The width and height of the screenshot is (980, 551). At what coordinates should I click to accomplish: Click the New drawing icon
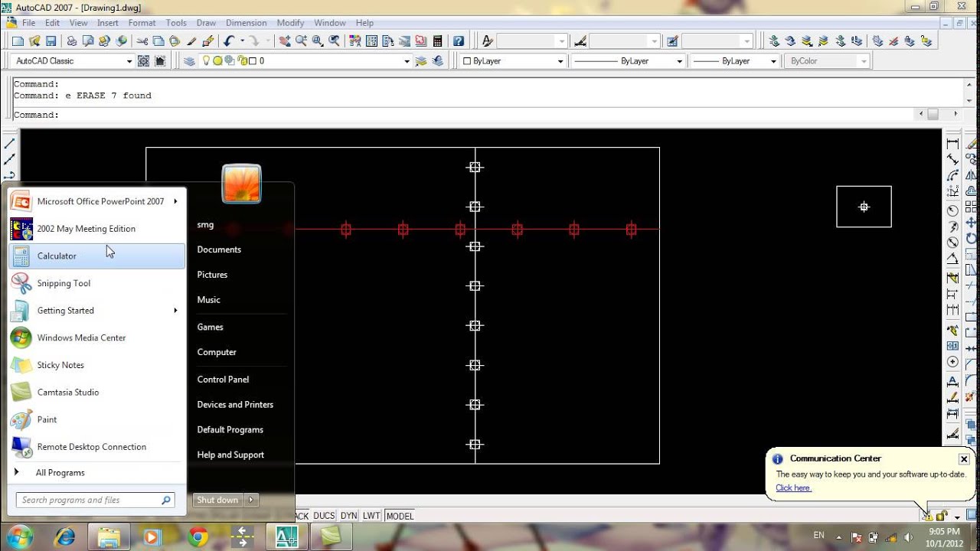(18, 41)
